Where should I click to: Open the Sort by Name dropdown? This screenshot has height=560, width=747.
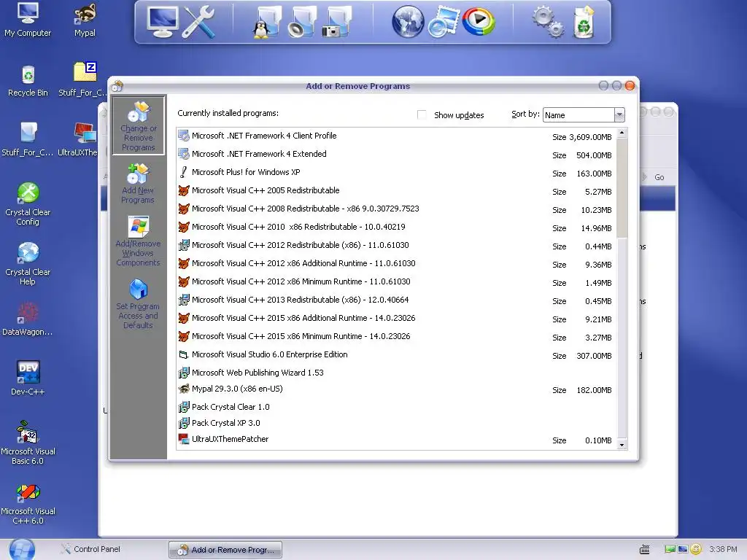(584, 114)
